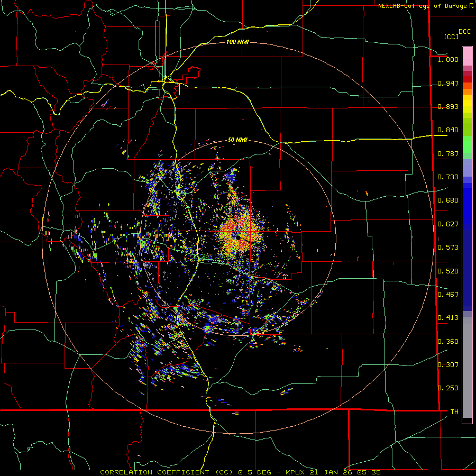Pick the dark navy segment of the color bar
This screenshot has height=476, width=476.
[x=467, y=269]
